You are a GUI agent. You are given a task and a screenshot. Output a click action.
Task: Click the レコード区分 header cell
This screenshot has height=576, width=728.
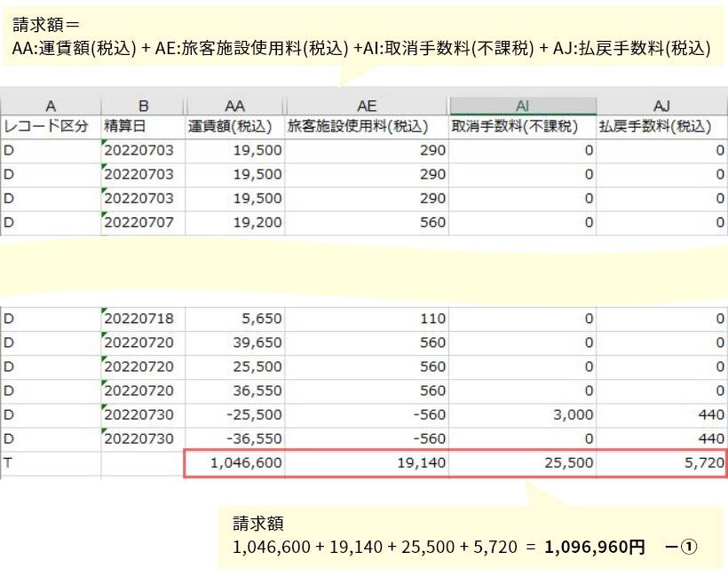click(x=51, y=127)
